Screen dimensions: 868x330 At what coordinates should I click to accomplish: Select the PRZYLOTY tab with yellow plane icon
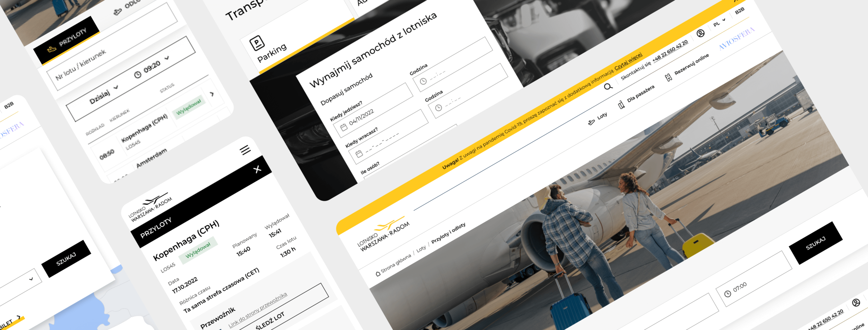67,40
